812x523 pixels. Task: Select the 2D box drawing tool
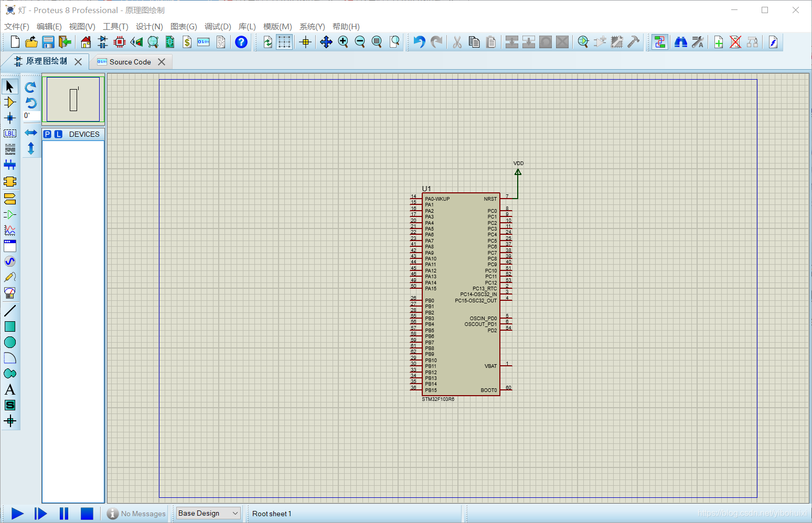point(10,326)
